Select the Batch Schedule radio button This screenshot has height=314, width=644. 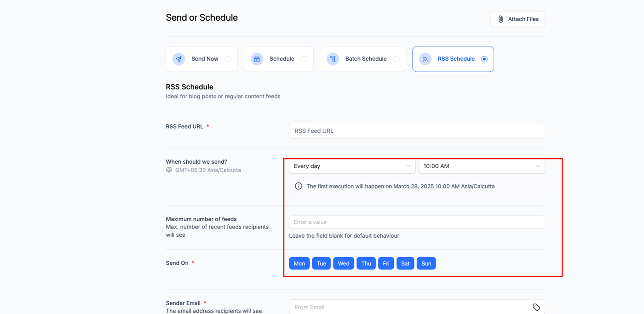pyautogui.click(x=396, y=59)
